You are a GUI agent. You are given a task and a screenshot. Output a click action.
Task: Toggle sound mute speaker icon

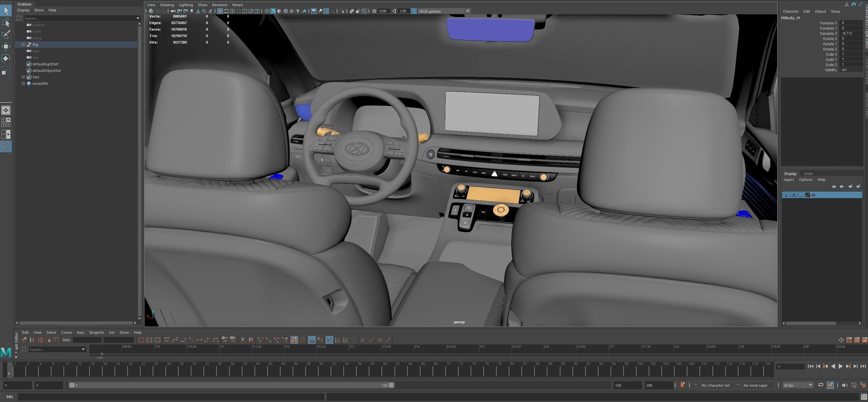pos(845,385)
